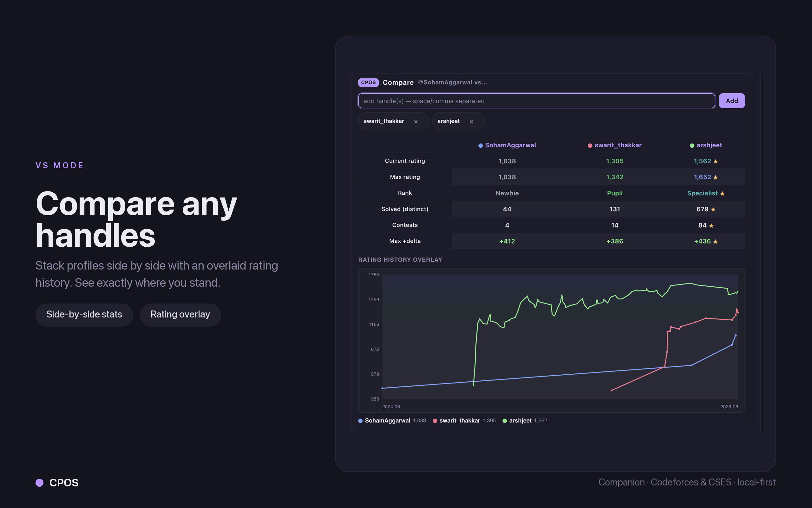Click the CPOS brand text at bottom
Screen dimensions: 812x508
pyautogui.click(x=64, y=483)
